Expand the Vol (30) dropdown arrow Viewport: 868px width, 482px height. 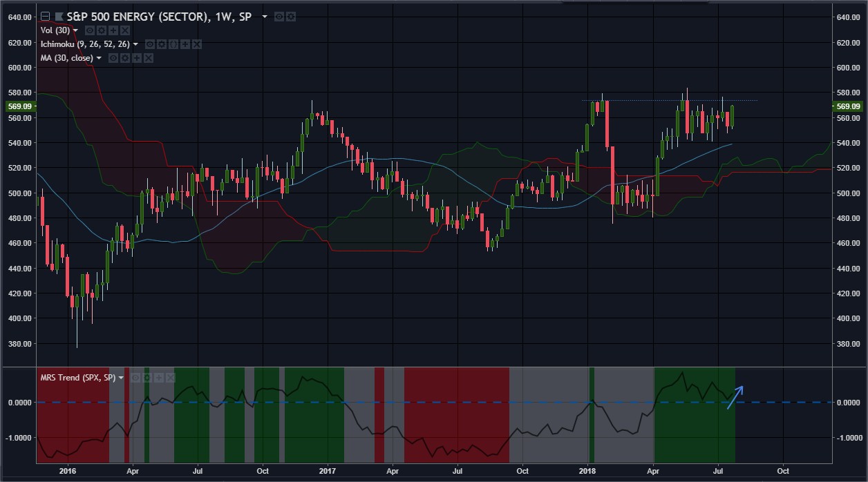[x=75, y=30]
